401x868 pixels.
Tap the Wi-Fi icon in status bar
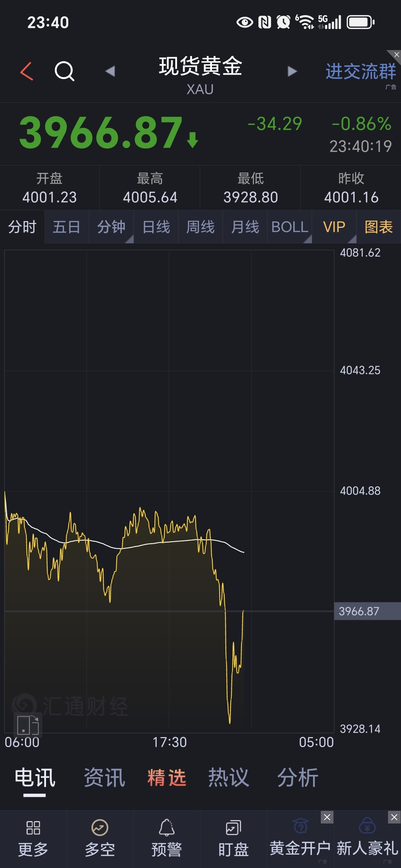[x=304, y=22]
